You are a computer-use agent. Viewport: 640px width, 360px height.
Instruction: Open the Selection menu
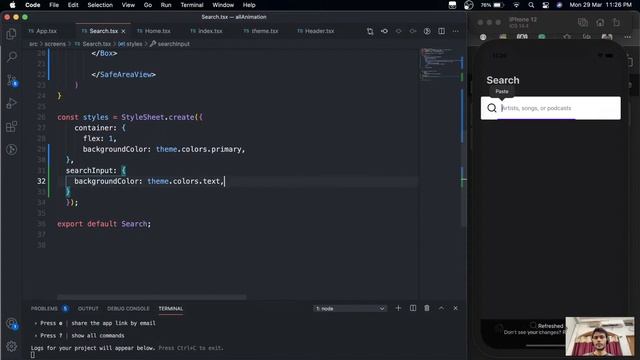click(x=100, y=5)
